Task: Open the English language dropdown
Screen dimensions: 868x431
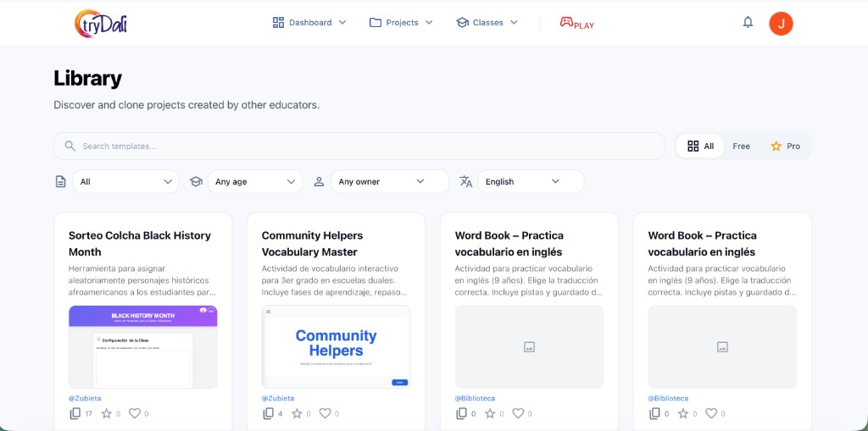Action: [531, 181]
